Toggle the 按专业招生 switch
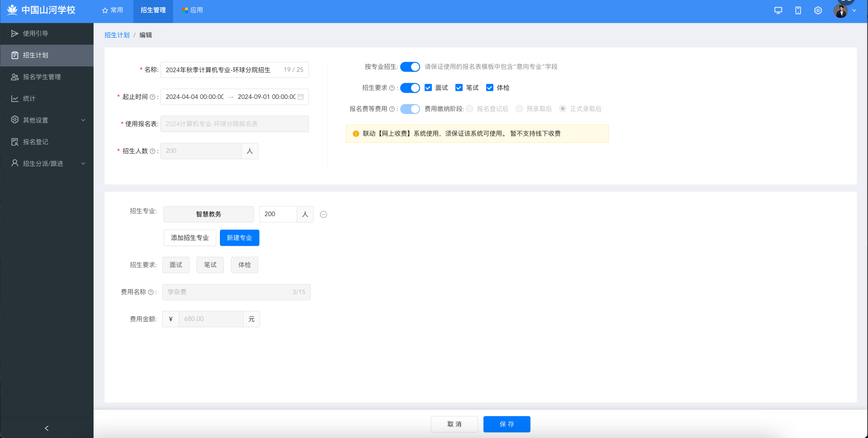Viewport: 868px width, 438px height. click(x=410, y=67)
